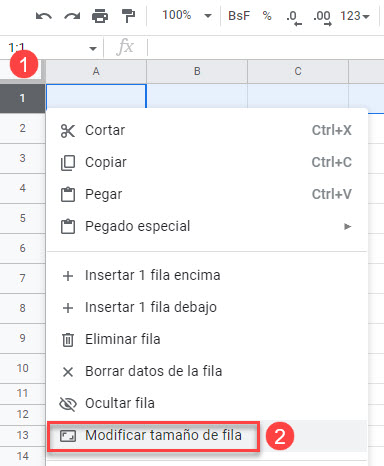Screen dimensions: 384x466
Task: Select row 5 header
Action: 22,218
